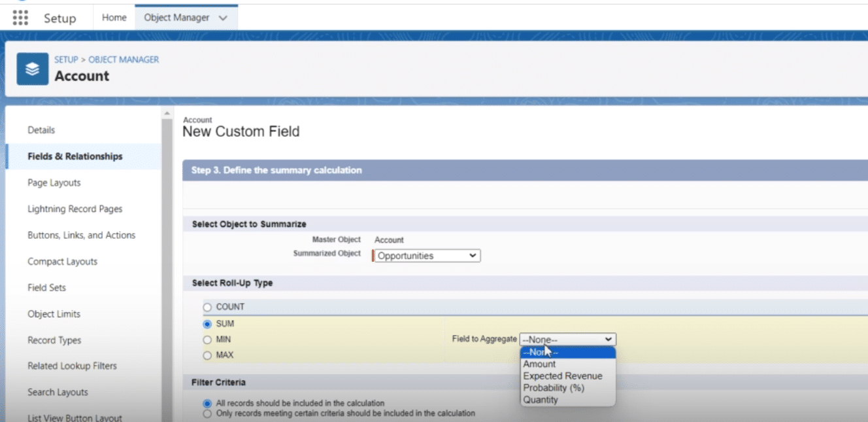Select the MIN roll-up type

coord(208,340)
